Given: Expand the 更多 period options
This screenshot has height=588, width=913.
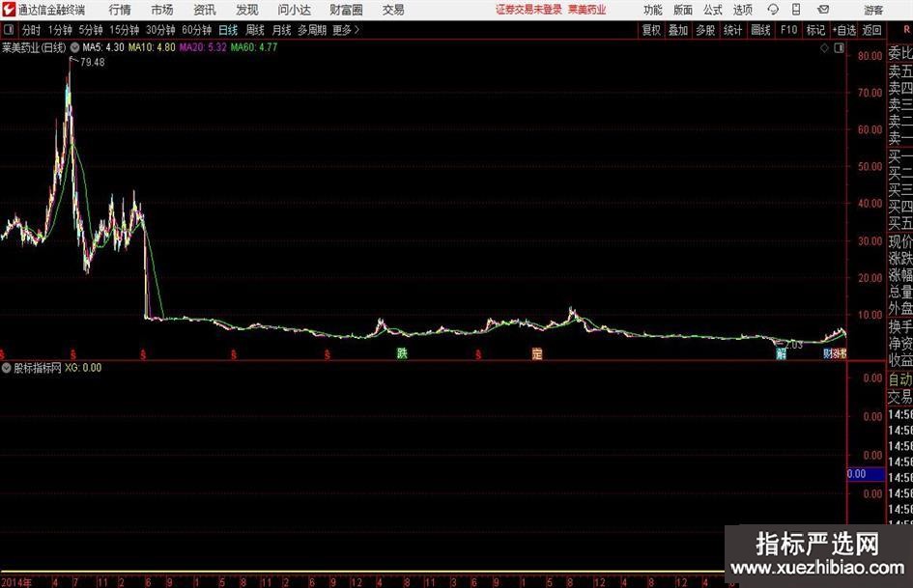Looking at the screenshot, I should point(346,30).
